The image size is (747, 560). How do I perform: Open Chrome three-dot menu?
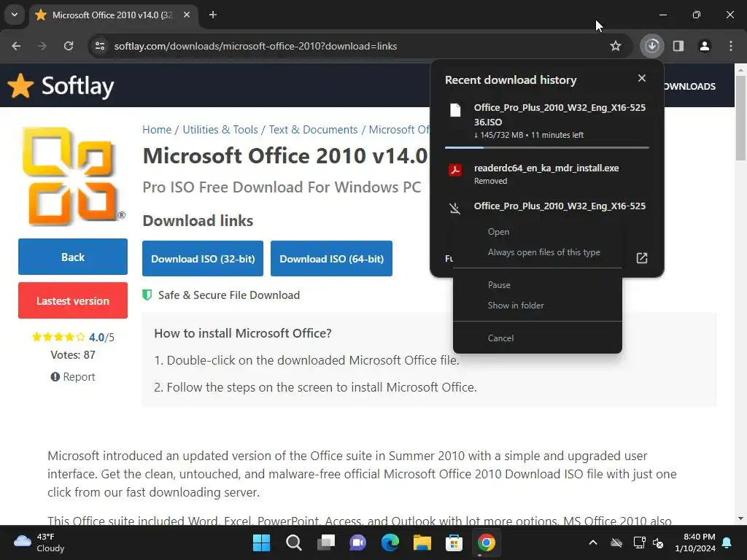731,46
